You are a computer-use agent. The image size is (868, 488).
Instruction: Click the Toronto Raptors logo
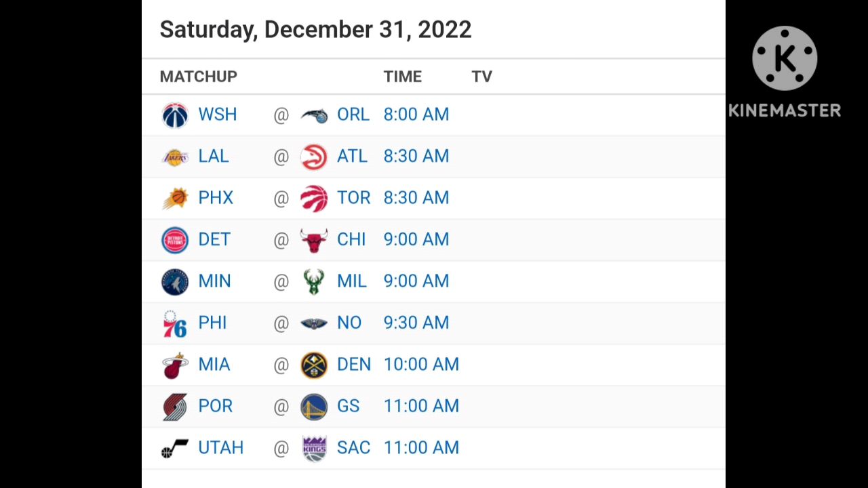coord(314,199)
